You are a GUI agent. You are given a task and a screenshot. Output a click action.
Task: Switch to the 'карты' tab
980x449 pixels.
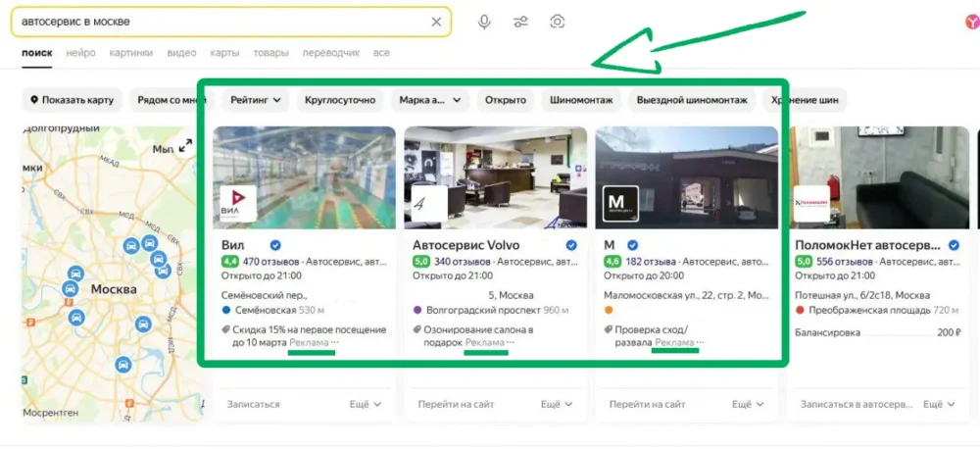click(x=224, y=53)
